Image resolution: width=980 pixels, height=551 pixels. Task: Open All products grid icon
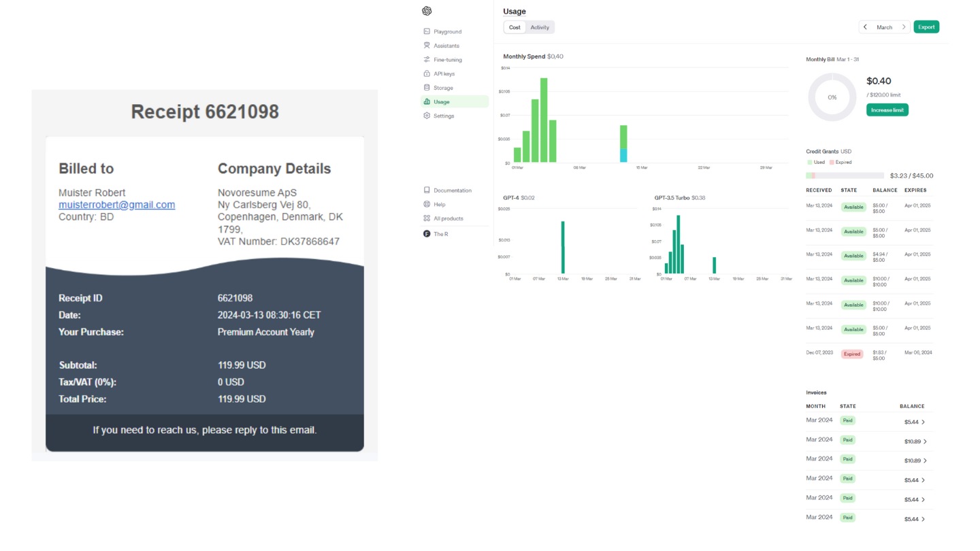point(427,218)
